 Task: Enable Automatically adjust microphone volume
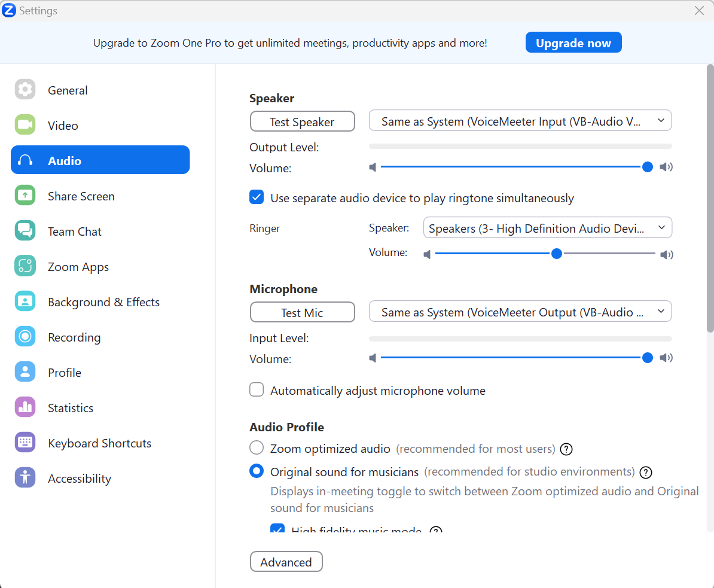[x=257, y=390]
